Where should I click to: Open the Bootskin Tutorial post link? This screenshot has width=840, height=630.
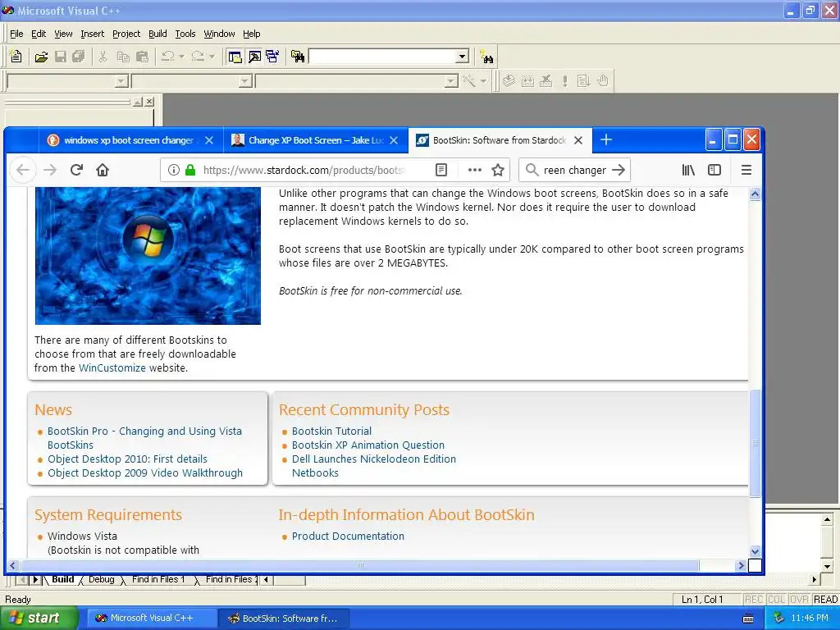pyautogui.click(x=331, y=431)
